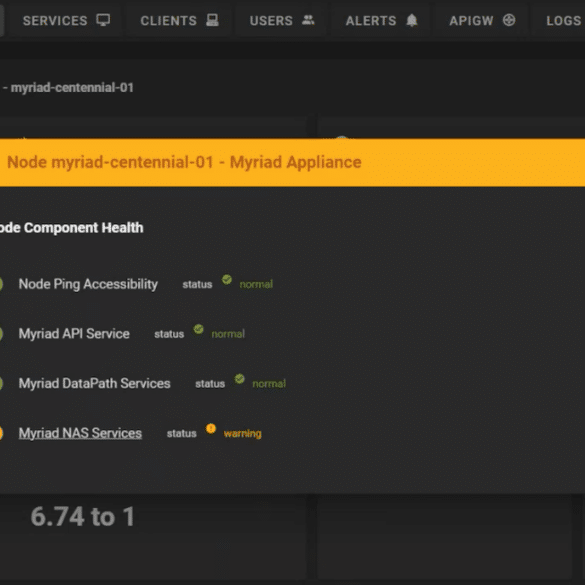Click the people icon beside USERS
The height and width of the screenshot is (585, 585).
(308, 20)
